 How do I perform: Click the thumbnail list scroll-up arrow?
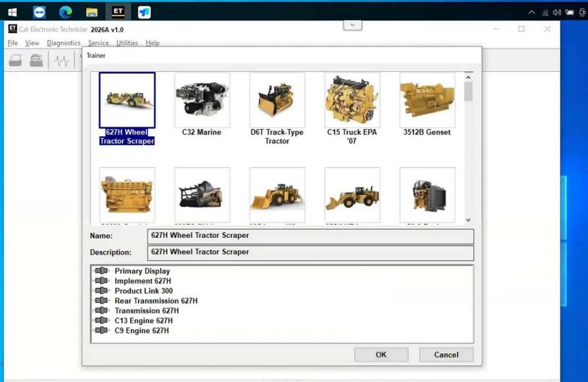pyautogui.click(x=469, y=78)
